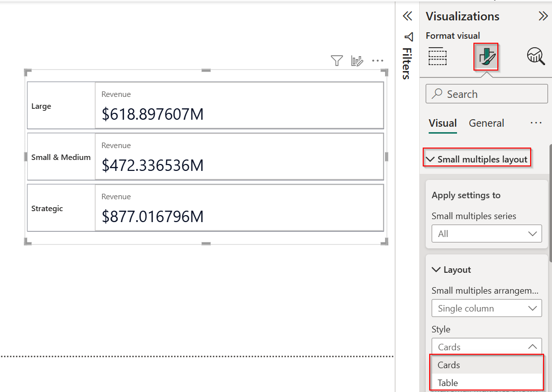Viewport: 552px width, 392px height.
Task: Open the Analytics magnifier icon
Action: (x=536, y=56)
